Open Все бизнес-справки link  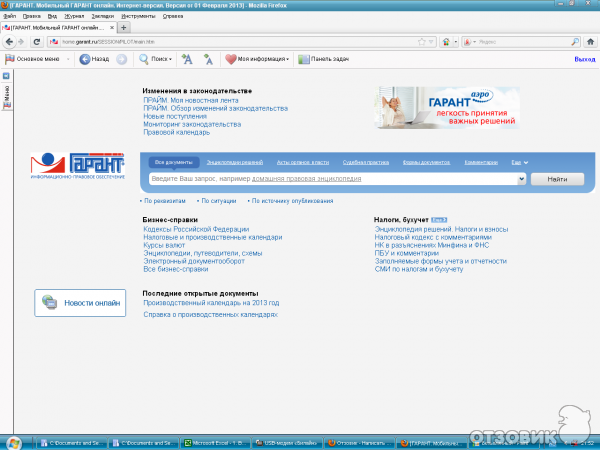pos(176,269)
